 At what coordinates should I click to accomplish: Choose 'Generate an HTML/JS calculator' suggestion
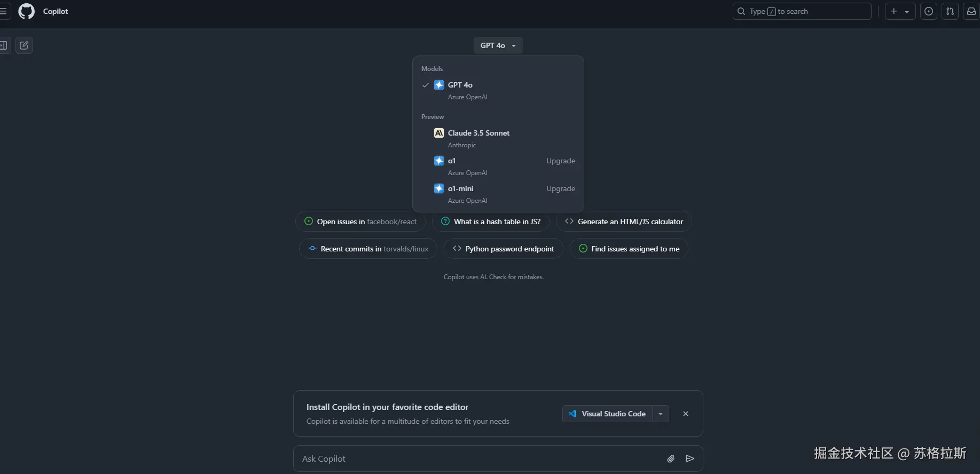[624, 222]
